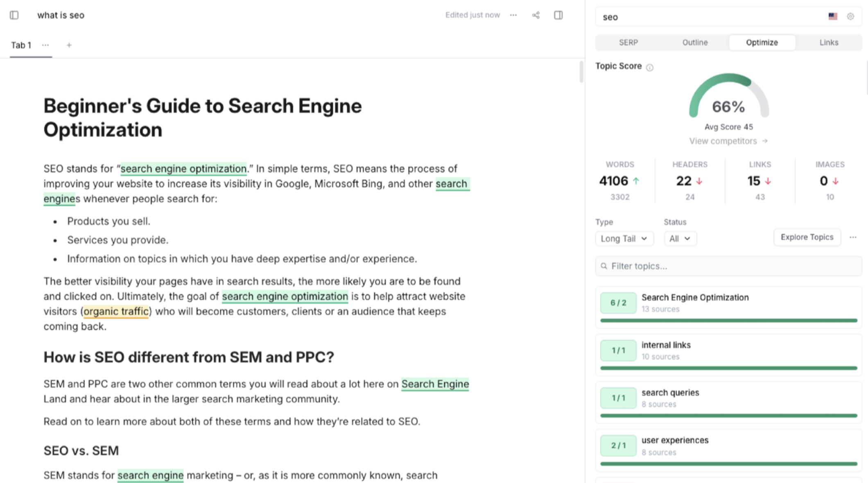
Task: Click the Filter topics search field
Action: point(729,266)
